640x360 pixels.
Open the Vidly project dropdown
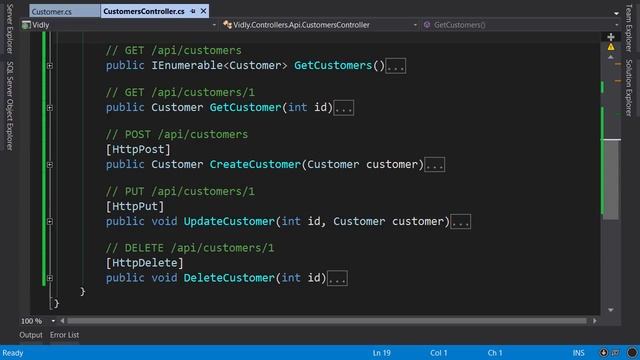tap(214, 25)
